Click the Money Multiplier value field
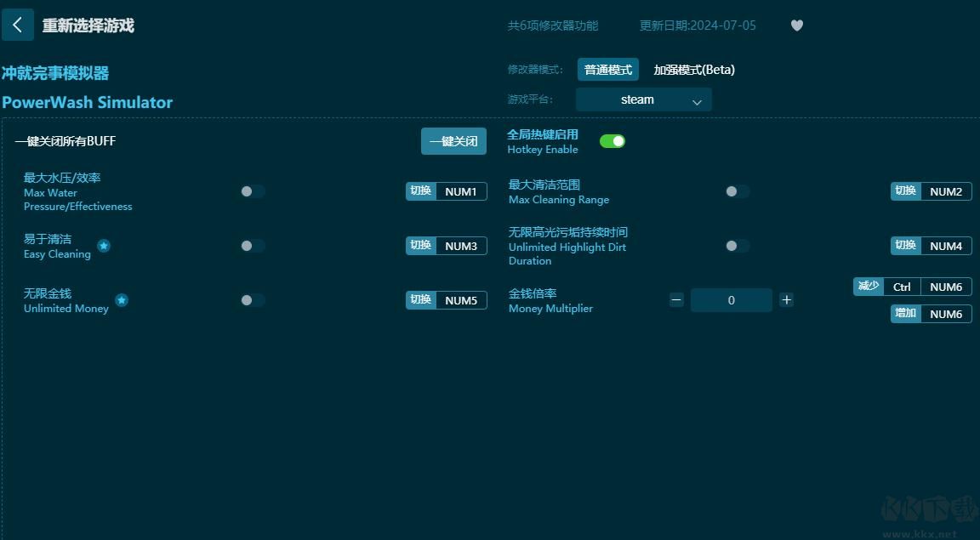Viewport: 980px width, 540px height. tap(731, 299)
